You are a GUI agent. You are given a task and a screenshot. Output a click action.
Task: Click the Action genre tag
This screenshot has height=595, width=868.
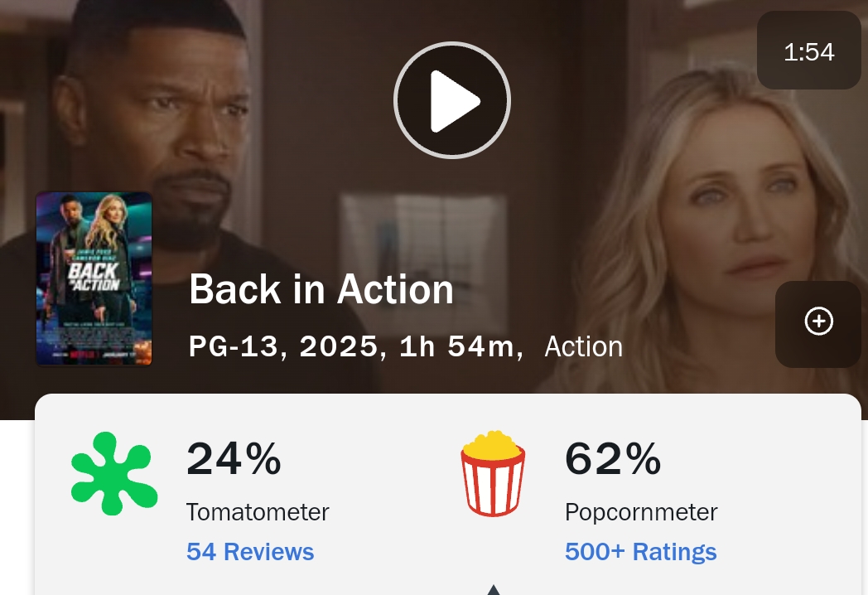(583, 346)
